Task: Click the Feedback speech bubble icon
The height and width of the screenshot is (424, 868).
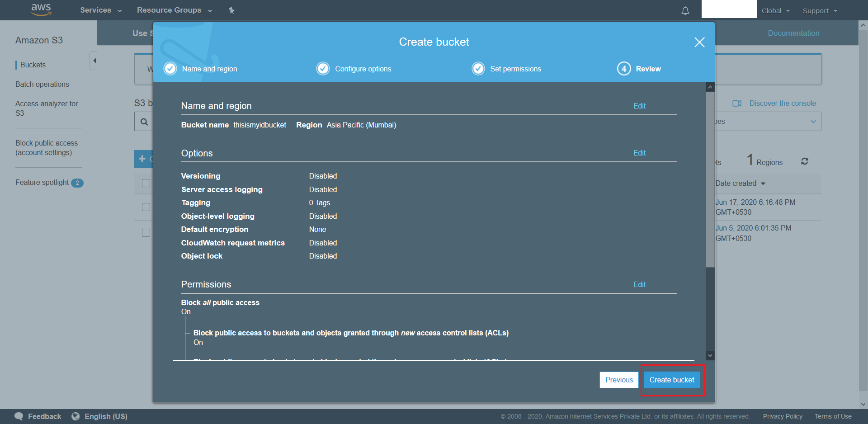Action: (19, 416)
